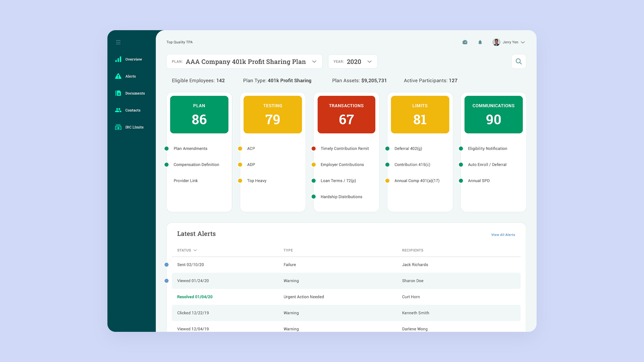644x362 pixels.
Task: Select the Contacts people icon
Action: (x=118, y=110)
